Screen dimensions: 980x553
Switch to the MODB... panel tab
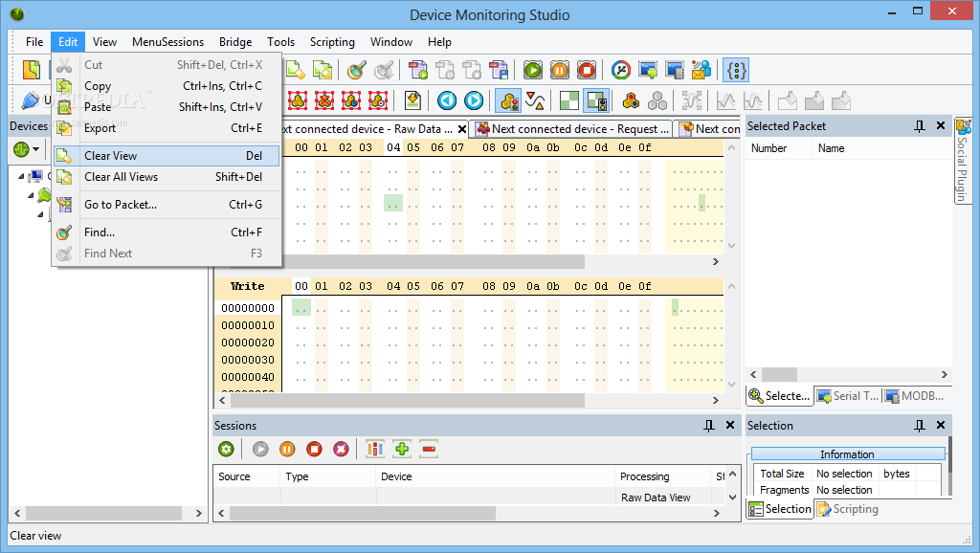[x=915, y=396]
